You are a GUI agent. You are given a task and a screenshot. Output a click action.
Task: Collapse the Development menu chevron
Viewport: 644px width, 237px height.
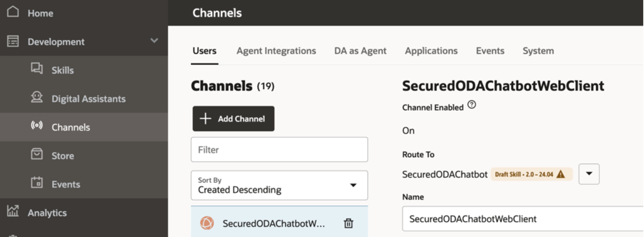tap(154, 40)
